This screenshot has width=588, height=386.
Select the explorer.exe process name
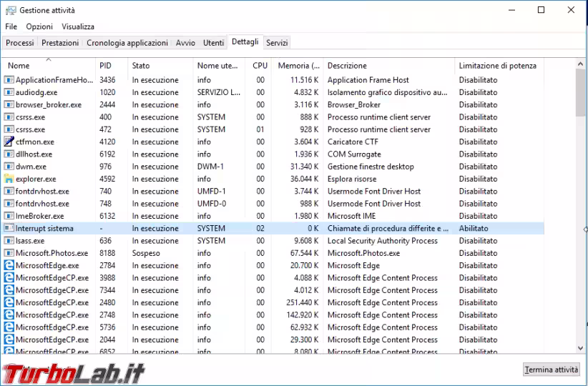point(36,179)
